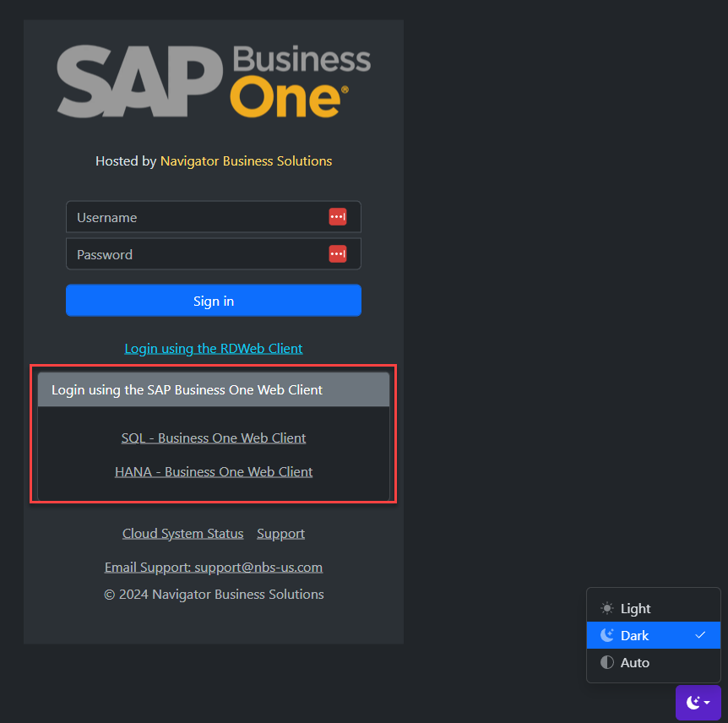Open HANA - Business One Web Client link
The image size is (728, 723).
tap(214, 472)
